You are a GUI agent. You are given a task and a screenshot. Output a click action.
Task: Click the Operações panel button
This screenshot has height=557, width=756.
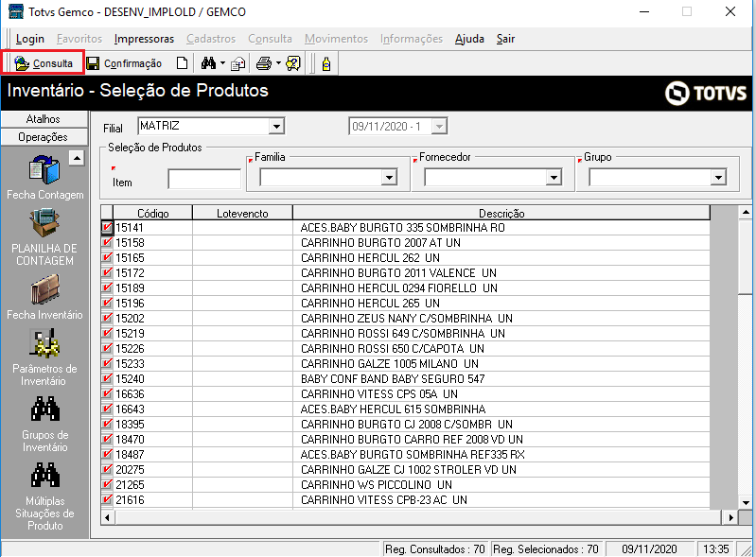tap(44, 137)
